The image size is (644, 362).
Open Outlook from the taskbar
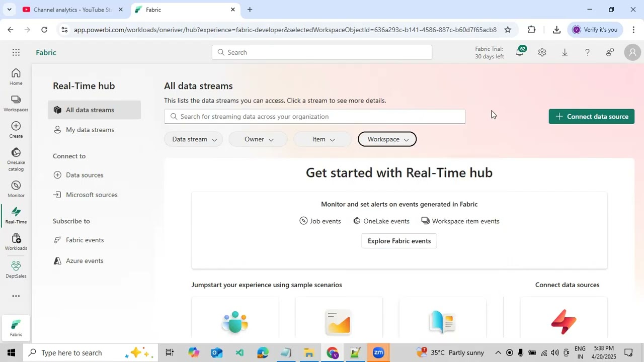click(216, 352)
